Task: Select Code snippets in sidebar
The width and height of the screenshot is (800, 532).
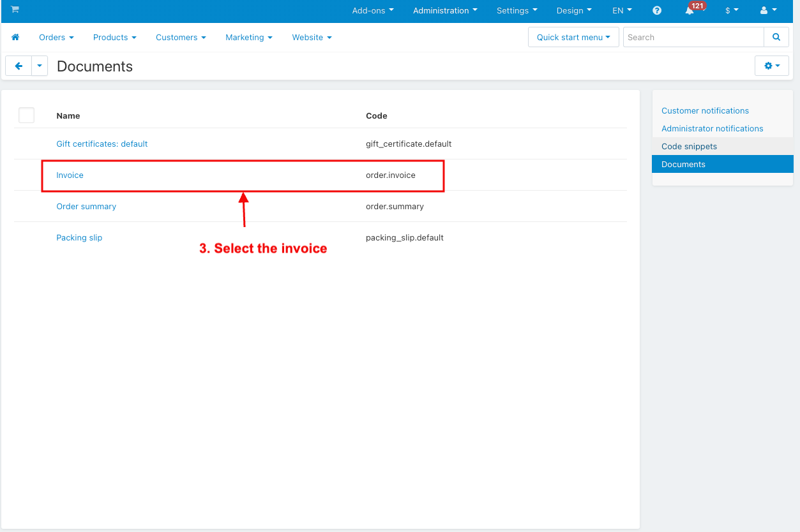Action: pos(722,146)
